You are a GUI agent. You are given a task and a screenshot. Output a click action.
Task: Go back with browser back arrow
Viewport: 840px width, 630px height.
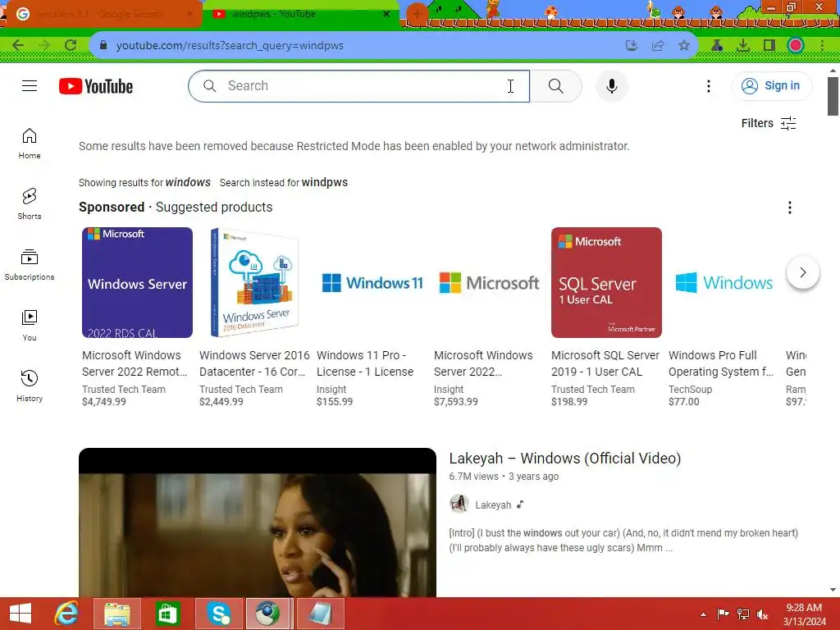point(18,46)
